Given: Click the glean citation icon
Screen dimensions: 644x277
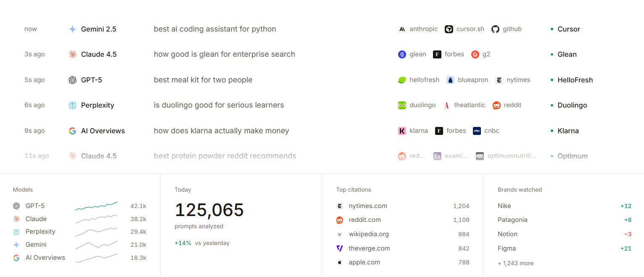Looking at the screenshot, I should point(402,54).
